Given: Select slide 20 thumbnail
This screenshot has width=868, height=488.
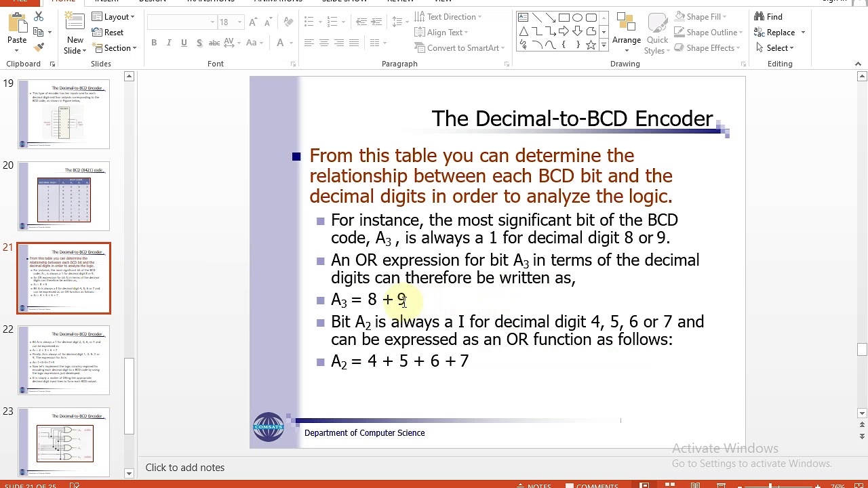Looking at the screenshot, I should coord(64,196).
